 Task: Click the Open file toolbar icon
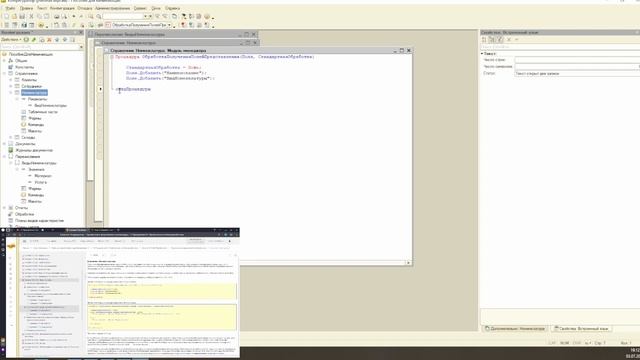coord(14,16)
